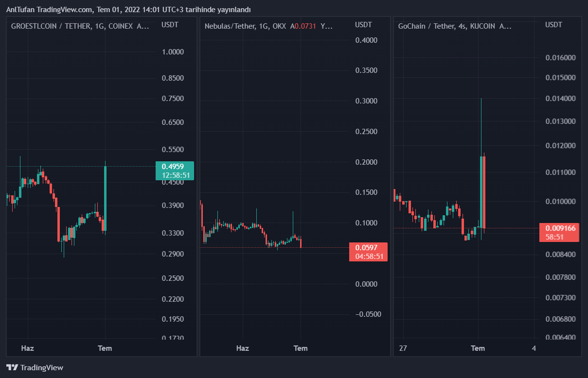Click the green 0.4959 current price label
The height and width of the screenshot is (378, 588).
click(175, 171)
